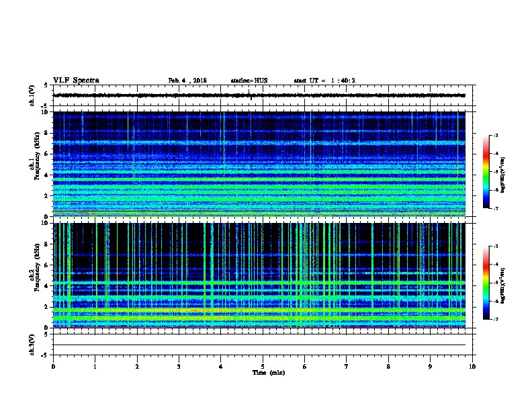Viewport: 532px width, 411px height.
Task: Click the 'Time (min)' axis label
Action: (269, 373)
